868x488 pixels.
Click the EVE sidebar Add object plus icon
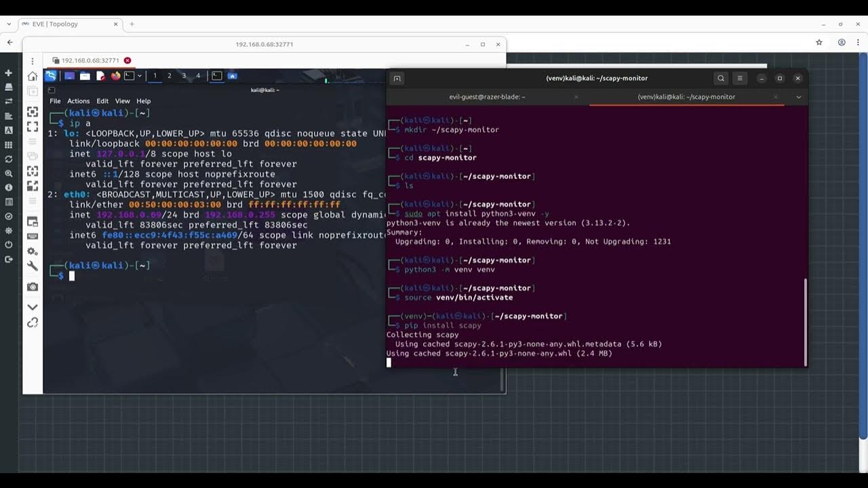9,73
